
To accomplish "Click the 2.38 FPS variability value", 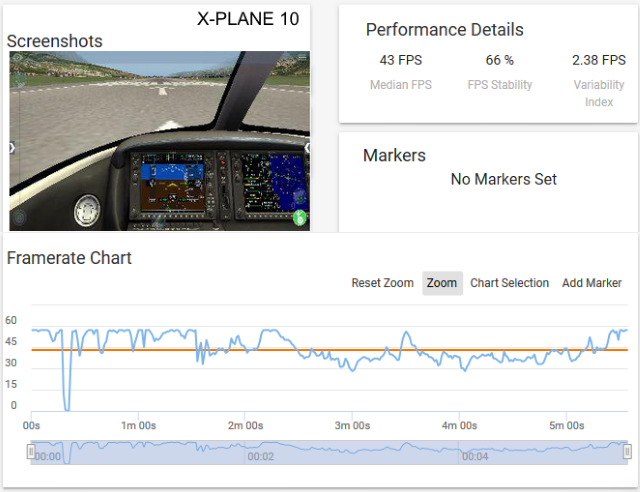I will point(599,60).
